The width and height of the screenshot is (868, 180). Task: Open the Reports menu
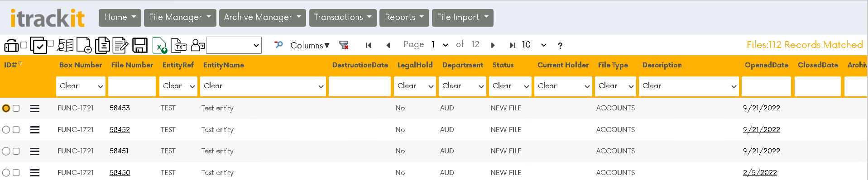[404, 18]
